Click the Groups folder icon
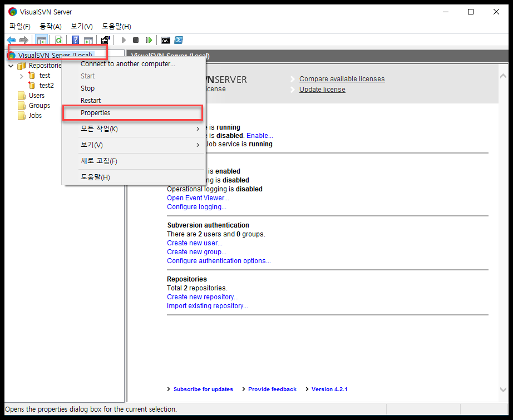 coord(22,106)
